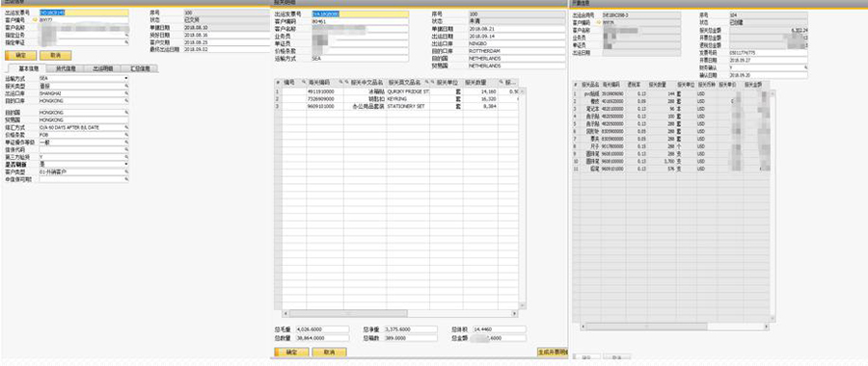Click the lookup icon in the 第三方验货 Y field

126,157
